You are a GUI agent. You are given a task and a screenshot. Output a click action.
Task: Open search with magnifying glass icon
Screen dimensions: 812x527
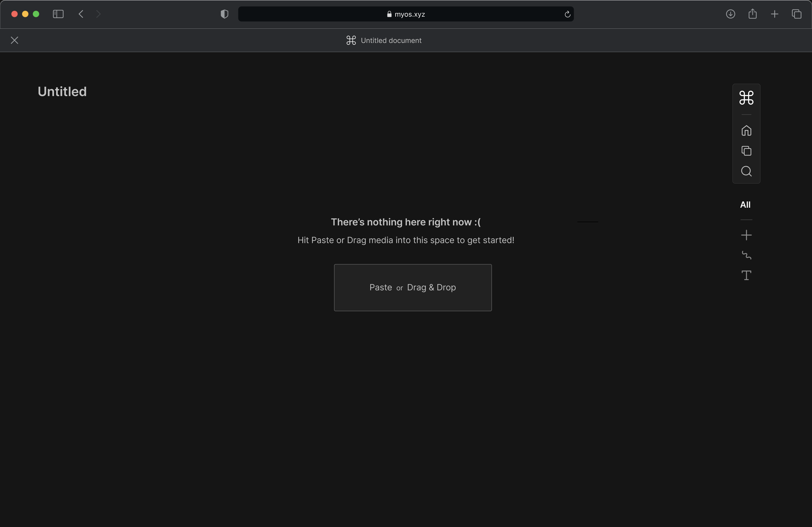pos(746,171)
